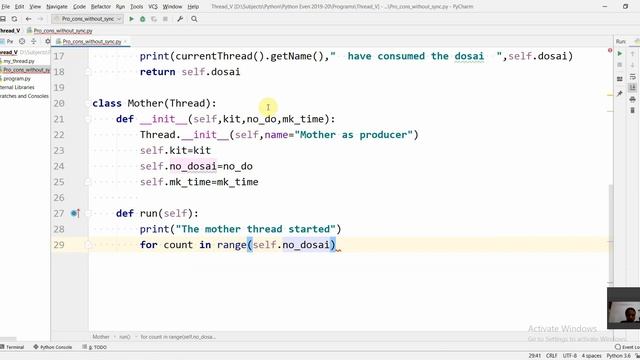The height and width of the screenshot is (360, 640).
Task: Print the Run console output
Action: coord(633,99)
